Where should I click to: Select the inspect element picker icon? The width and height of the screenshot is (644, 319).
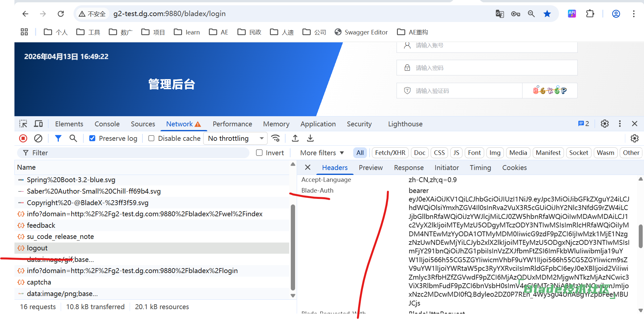23,124
